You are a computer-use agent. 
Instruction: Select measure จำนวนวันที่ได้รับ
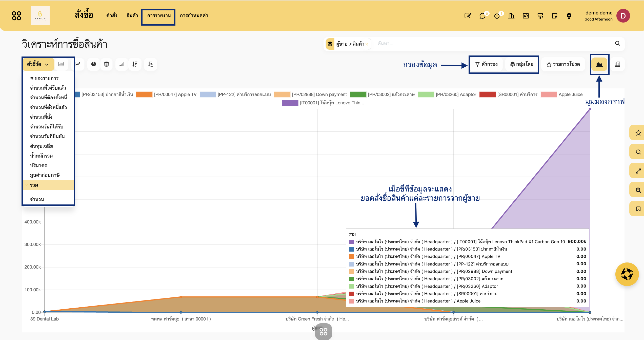coord(48,127)
